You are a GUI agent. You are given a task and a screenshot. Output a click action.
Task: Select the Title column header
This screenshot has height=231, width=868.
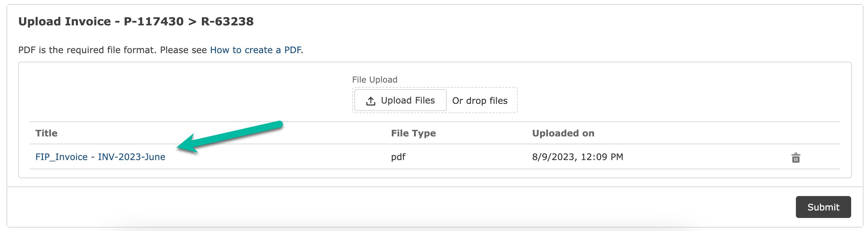click(x=46, y=133)
